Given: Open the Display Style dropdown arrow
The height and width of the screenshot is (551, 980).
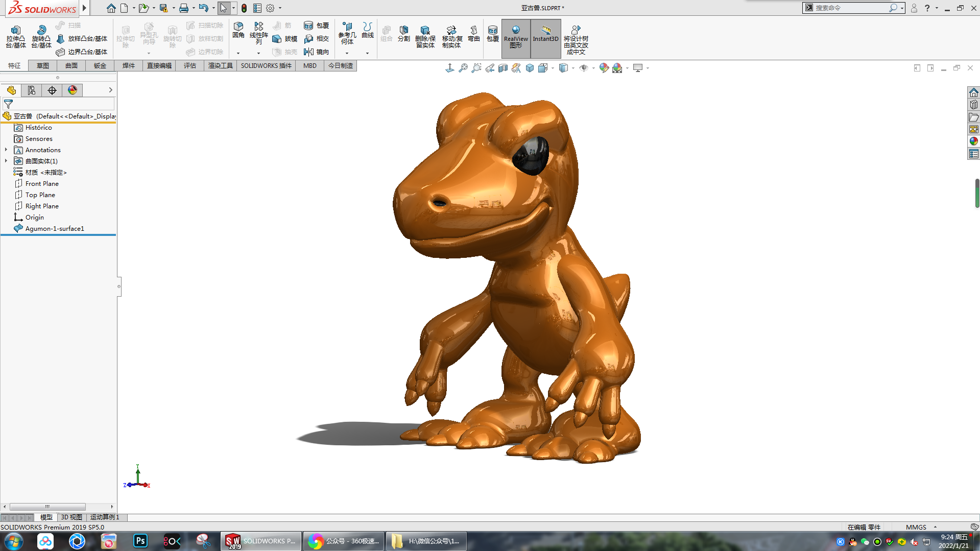Looking at the screenshot, I should click(x=573, y=68).
